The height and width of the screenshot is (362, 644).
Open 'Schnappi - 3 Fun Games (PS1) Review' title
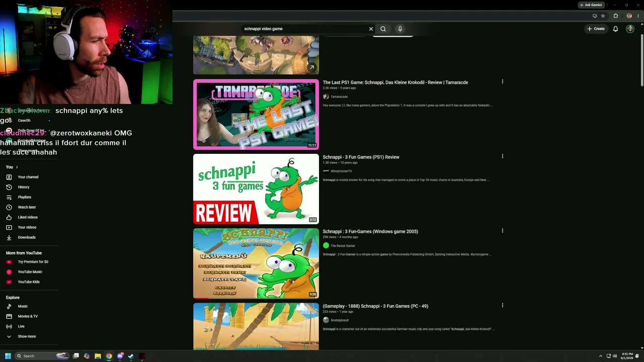click(x=361, y=157)
